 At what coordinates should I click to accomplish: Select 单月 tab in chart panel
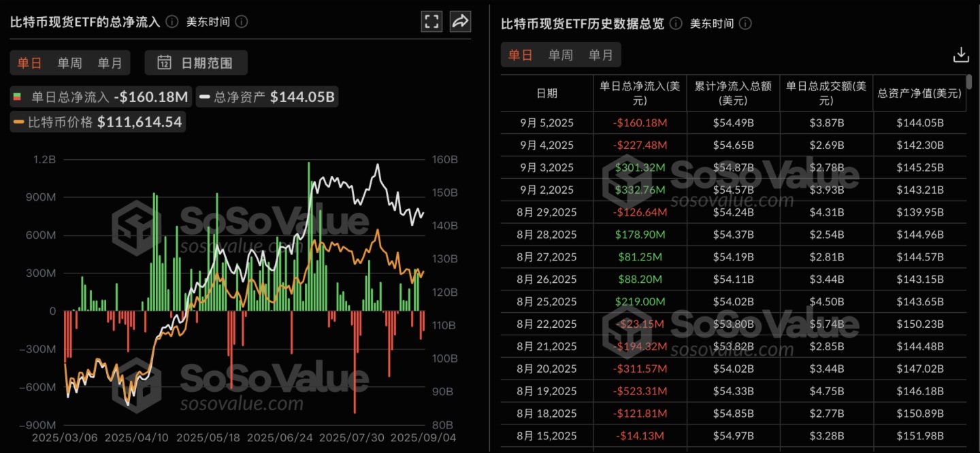110,63
